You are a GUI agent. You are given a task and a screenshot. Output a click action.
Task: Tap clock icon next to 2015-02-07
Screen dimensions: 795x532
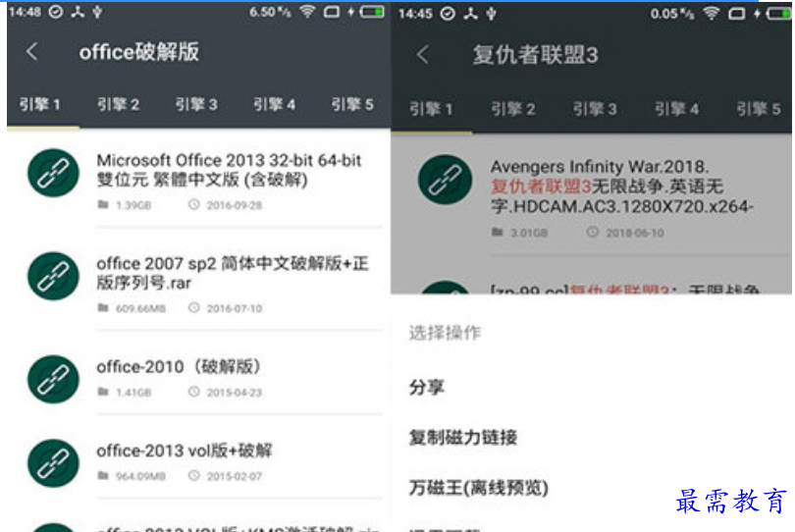(x=193, y=476)
